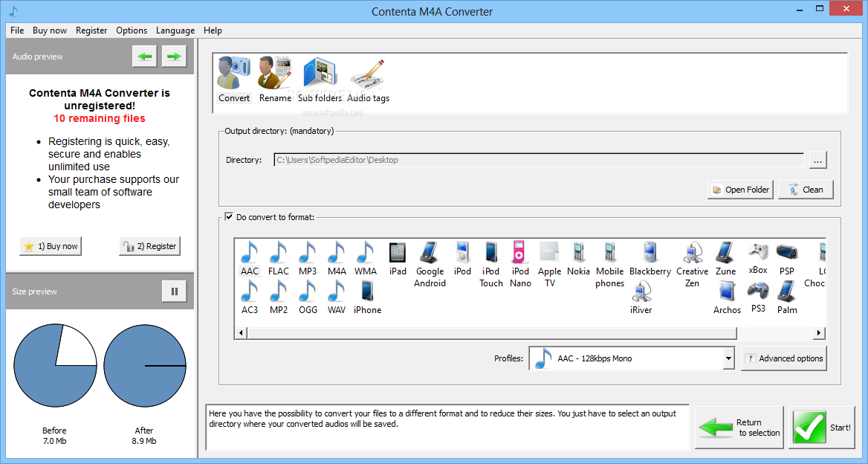Start the conversion
868x464 pixels.
(822, 428)
